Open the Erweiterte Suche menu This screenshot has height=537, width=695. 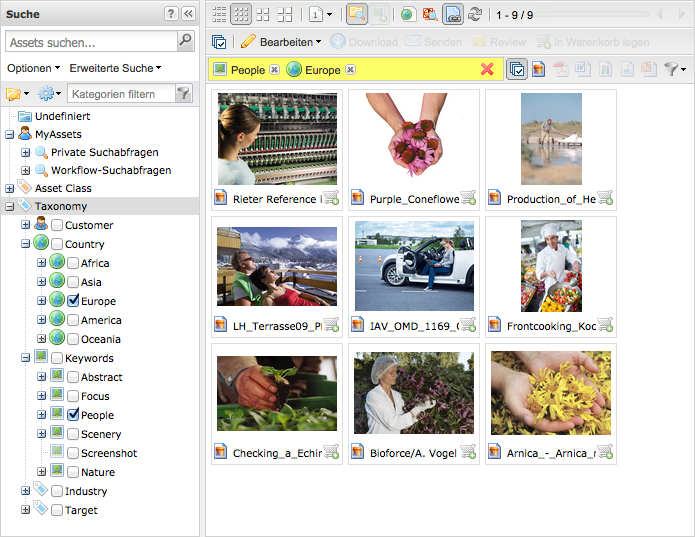click(x=115, y=68)
